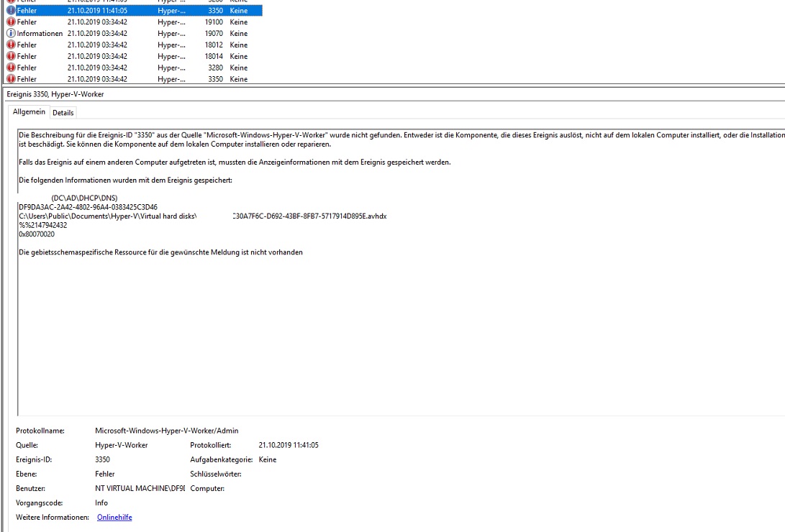Viewport: 785px width, 532px height.
Task: Click the avhdx virtual hard disk path line
Action: click(203, 216)
